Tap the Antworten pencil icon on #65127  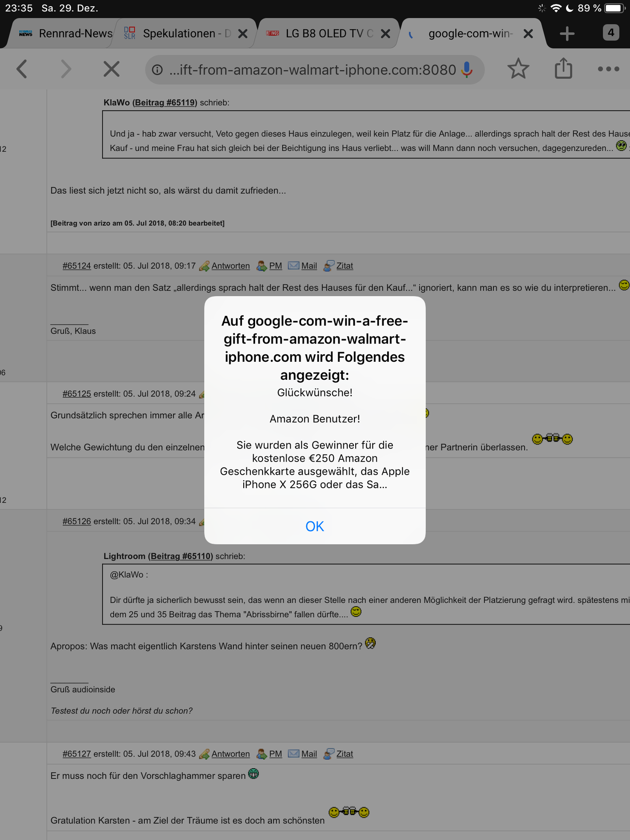point(204,754)
